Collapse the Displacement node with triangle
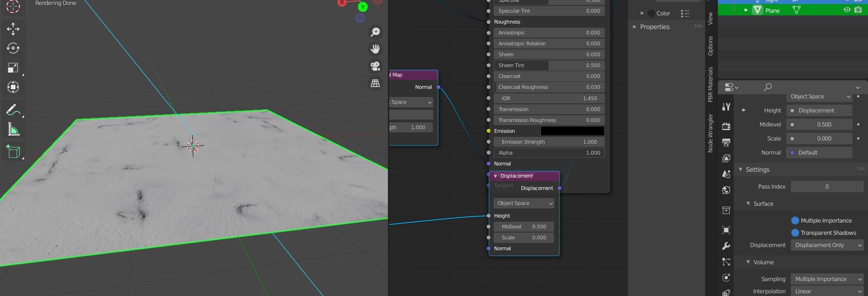The height and width of the screenshot is (296, 868). (495, 176)
